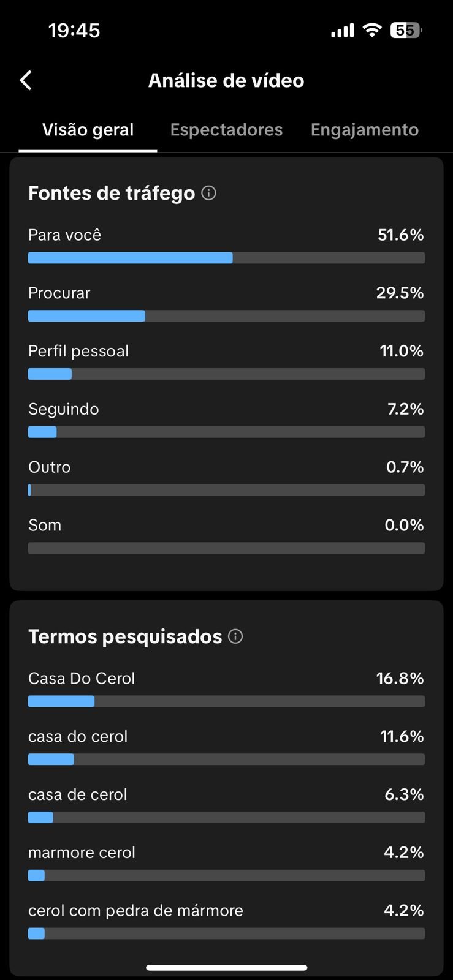Tap the marmore cerol search term

(x=82, y=853)
